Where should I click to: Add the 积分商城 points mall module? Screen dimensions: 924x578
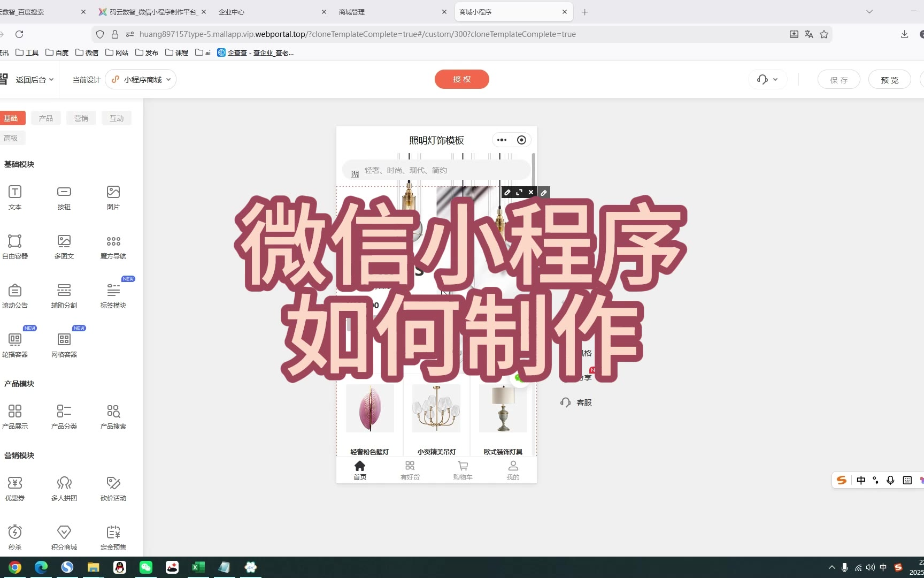pos(64,537)
